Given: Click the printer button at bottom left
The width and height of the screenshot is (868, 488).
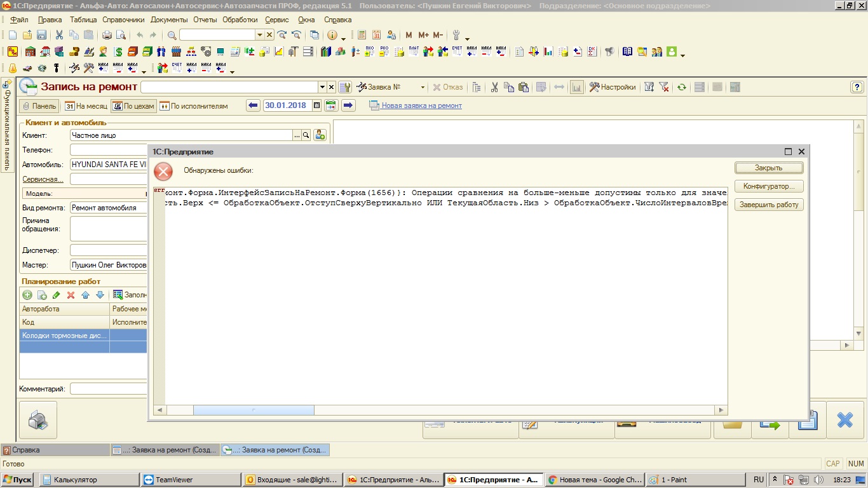Looking at the screenshot, I should (38, 420).
